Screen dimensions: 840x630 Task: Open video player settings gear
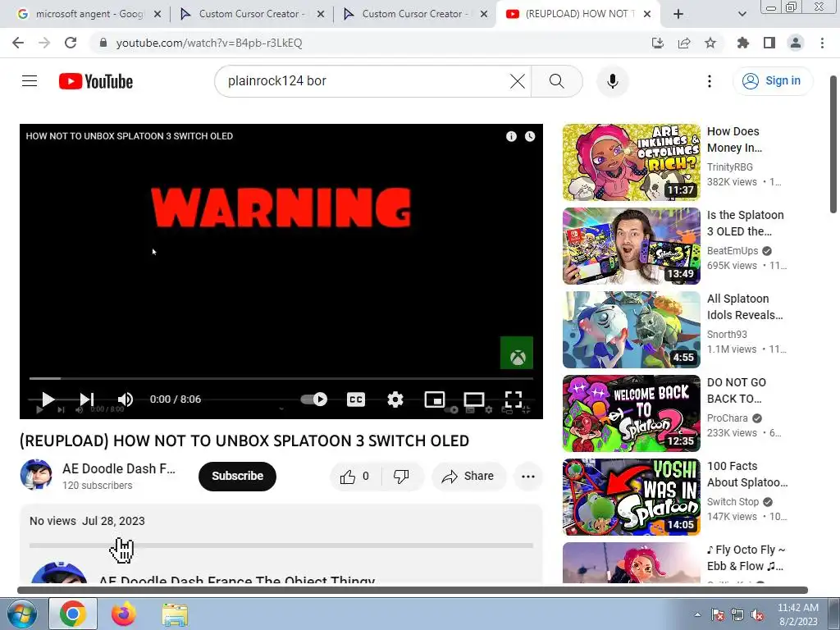click(395, 399)
